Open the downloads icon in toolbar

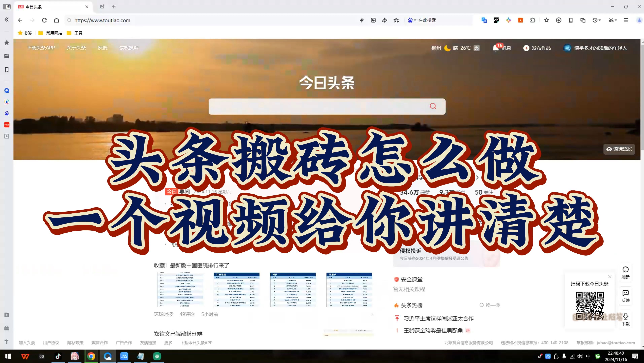[x=559, y=20]
